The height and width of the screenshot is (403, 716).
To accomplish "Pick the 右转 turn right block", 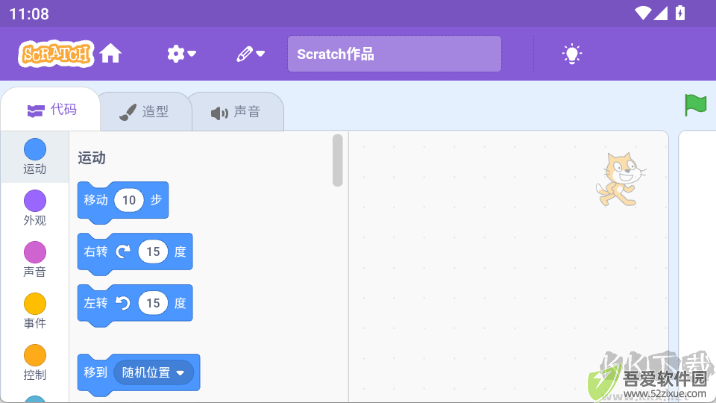I will (x=135, y=254).
